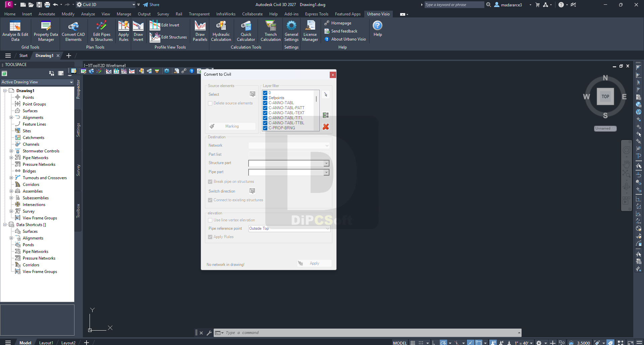Click the select-all layers checklist icon
644x345 pixels.
[326, 115]
